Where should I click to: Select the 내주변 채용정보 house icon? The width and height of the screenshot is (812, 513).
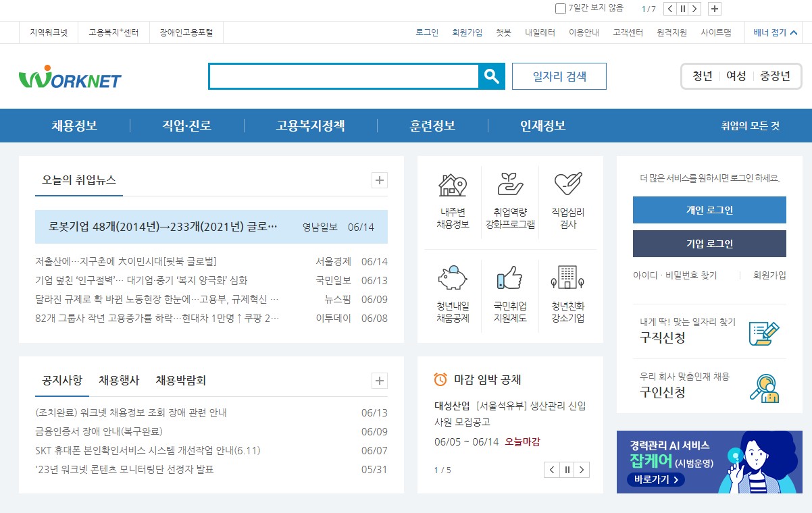click(451, 184)
